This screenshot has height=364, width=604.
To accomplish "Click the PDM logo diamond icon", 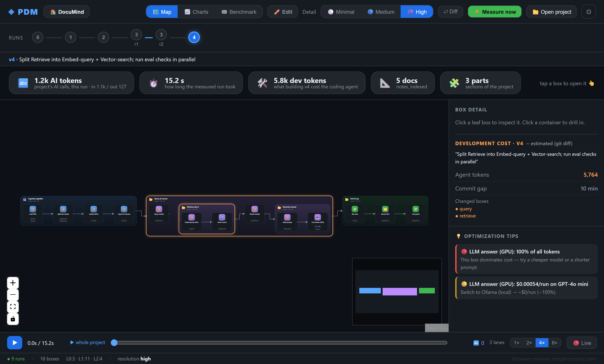I will click(11, 12).
